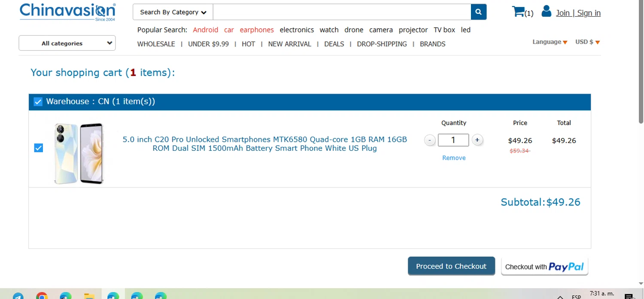Search popular term TV box
Viewport: 644px width, 299px height.
coord(444,30)
